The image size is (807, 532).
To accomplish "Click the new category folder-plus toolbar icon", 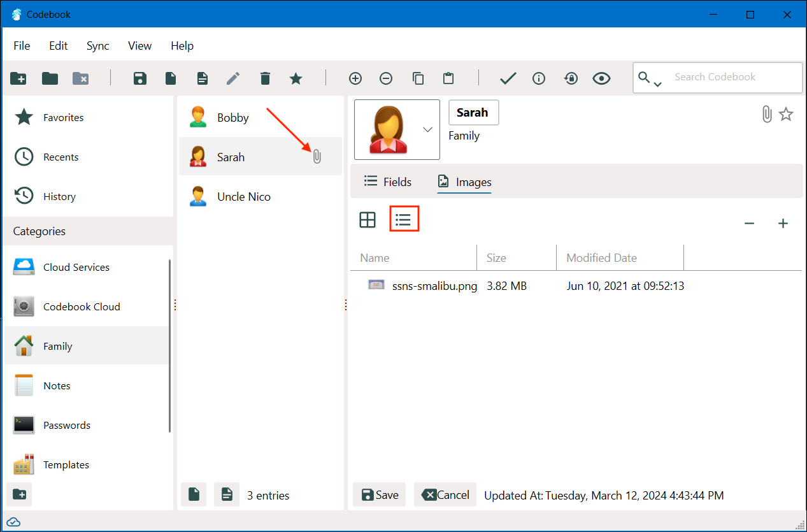I will [x=18, y=78].
